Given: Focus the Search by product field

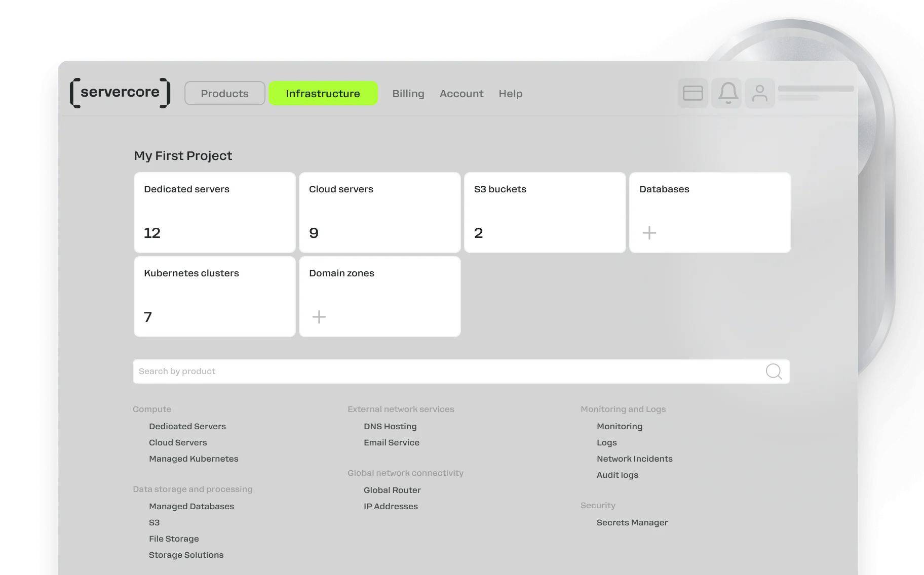Looking at the screenshot, I should [x=461, y=372].
